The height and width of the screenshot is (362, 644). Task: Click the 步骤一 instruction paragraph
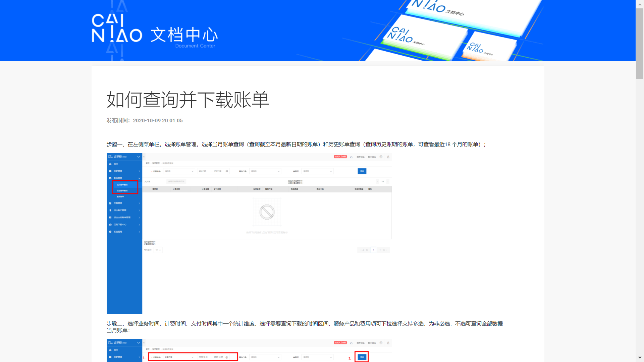(x=297, y=144)
